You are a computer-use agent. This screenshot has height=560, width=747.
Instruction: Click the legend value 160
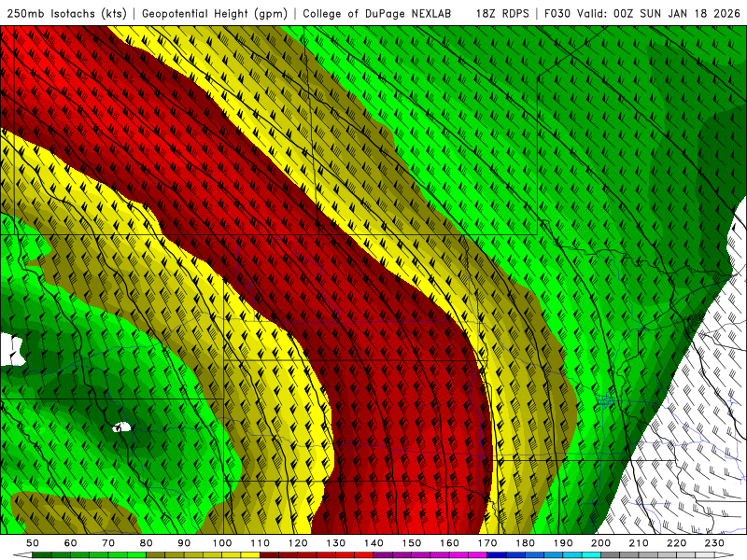coord(449,543)
